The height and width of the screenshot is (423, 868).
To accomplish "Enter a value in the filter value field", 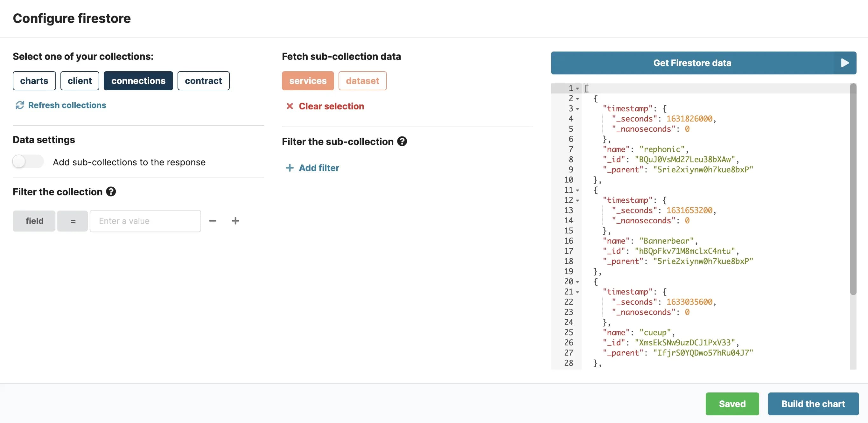I will 145,220.
